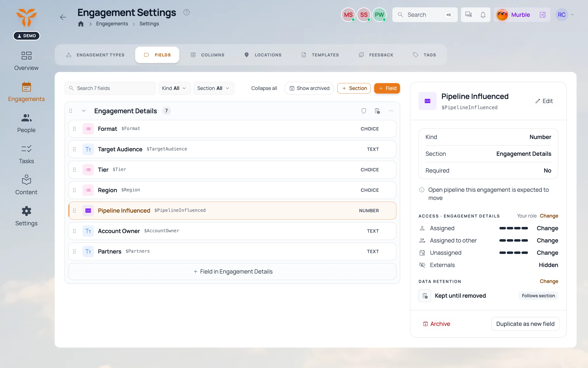Image resolution: width=588 pixels, height=368 pixels.
Task: Click Collapse all
Action: click(x=264, y=88)
